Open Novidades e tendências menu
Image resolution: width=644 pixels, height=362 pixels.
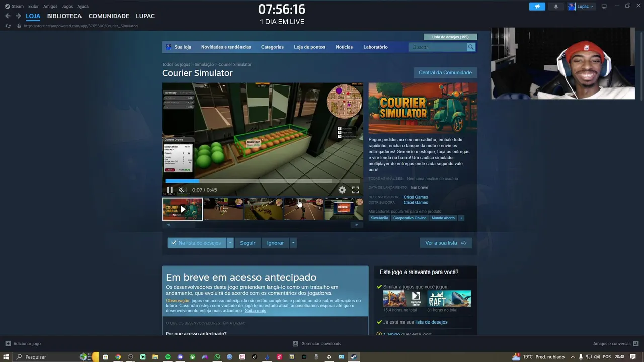(226, 47)
